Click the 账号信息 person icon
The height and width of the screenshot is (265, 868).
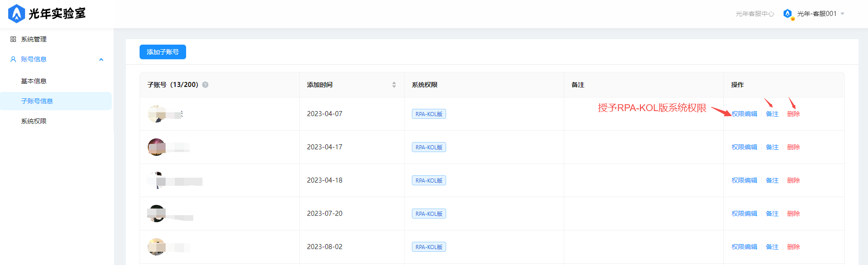coord(13,59)
